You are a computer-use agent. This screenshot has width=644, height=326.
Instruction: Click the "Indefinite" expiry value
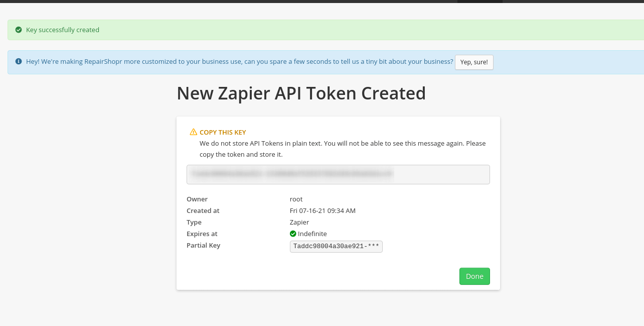coord(312,234)
